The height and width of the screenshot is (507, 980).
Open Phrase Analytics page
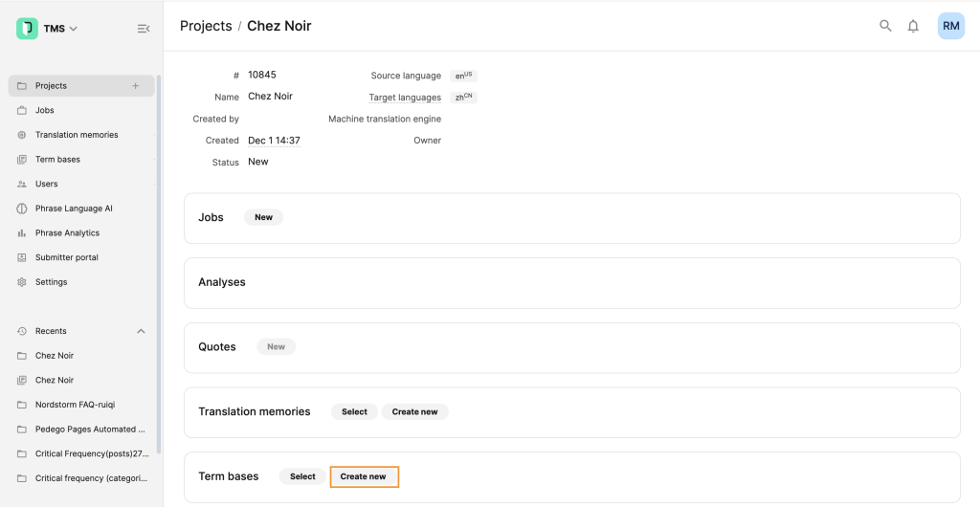(x=67, y=233)
